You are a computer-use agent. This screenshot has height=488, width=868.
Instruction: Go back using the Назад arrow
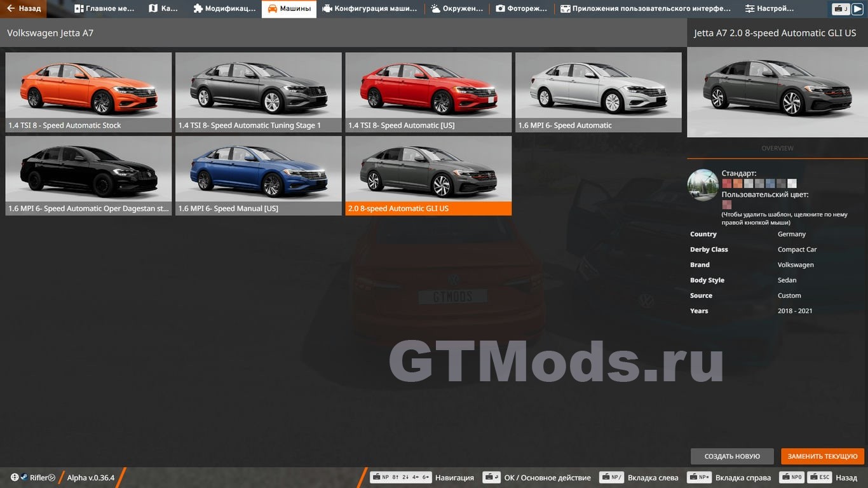(23, 9)
